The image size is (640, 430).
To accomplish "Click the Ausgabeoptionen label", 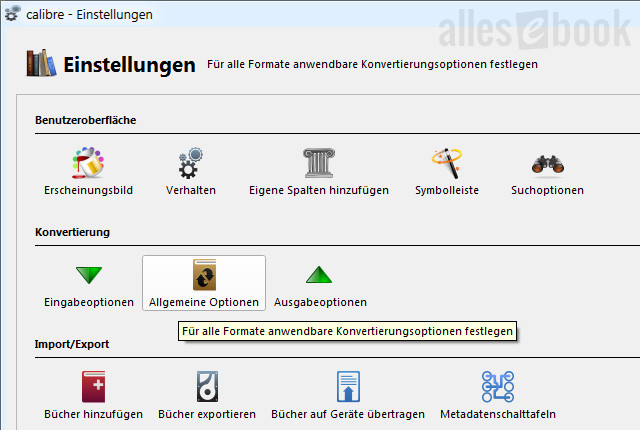I will 320,302.
